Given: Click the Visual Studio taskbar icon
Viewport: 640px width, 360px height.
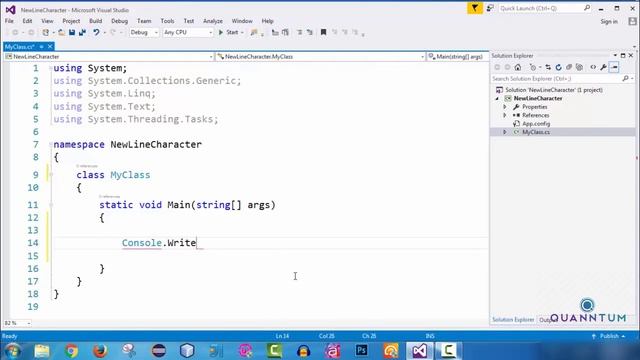Looking at the screenshot, I should click(420, 351).
